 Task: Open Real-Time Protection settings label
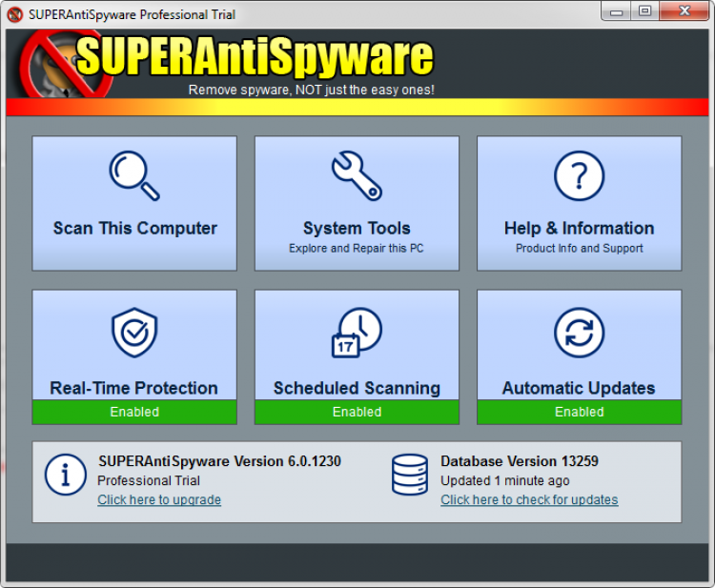pos(134,388)
